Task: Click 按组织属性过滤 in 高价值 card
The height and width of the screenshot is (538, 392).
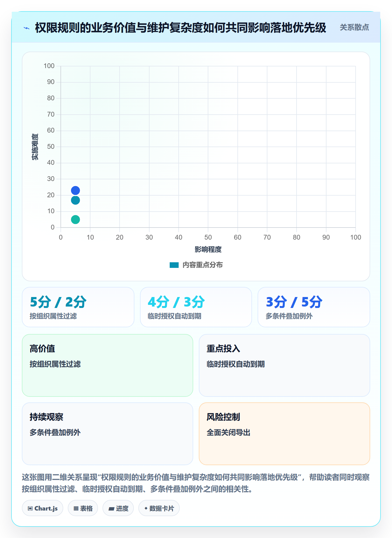Action: pyautogui.click(x=55, y=364)
